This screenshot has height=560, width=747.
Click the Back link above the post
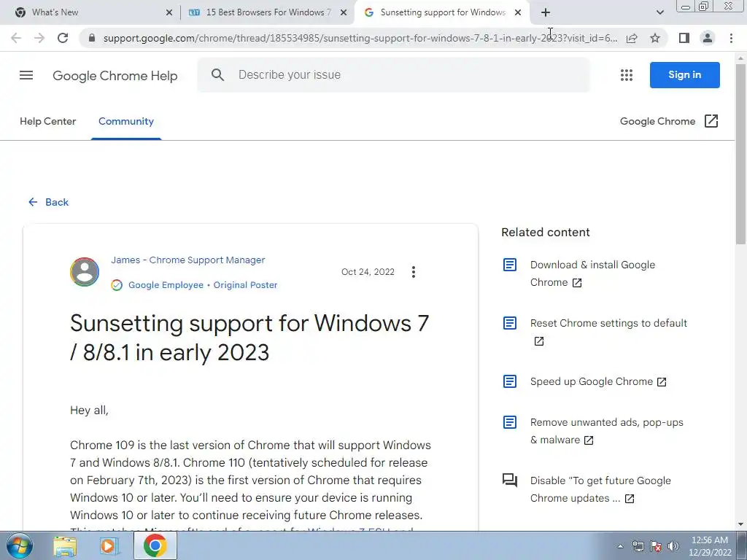[x=48, y=202]
